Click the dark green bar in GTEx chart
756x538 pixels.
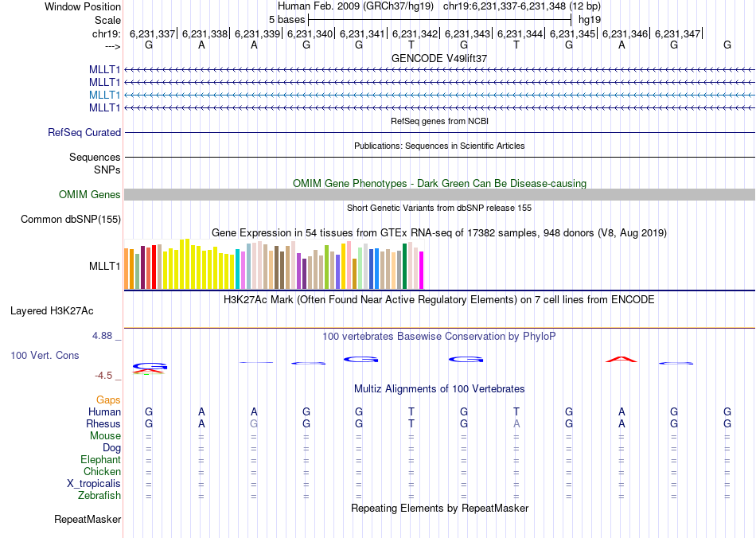404,267
